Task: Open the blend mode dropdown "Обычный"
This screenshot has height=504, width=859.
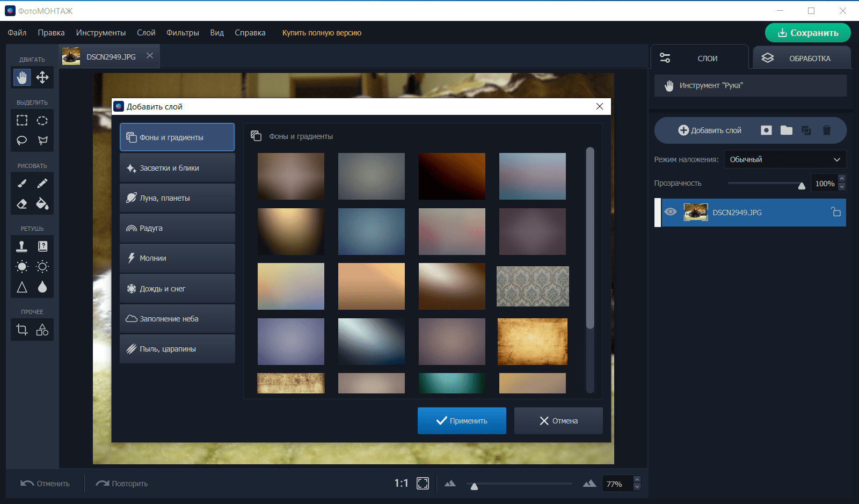Action: pyautogui.click(x=785, y=159)
